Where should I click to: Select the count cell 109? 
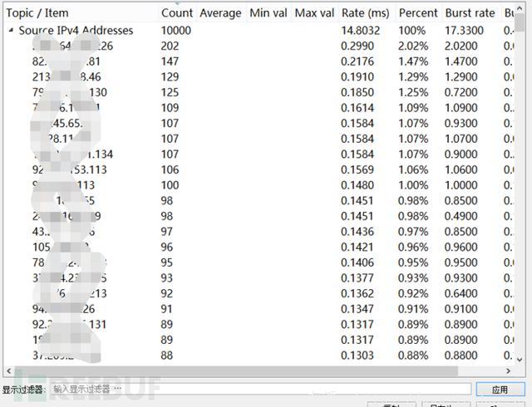170,108
